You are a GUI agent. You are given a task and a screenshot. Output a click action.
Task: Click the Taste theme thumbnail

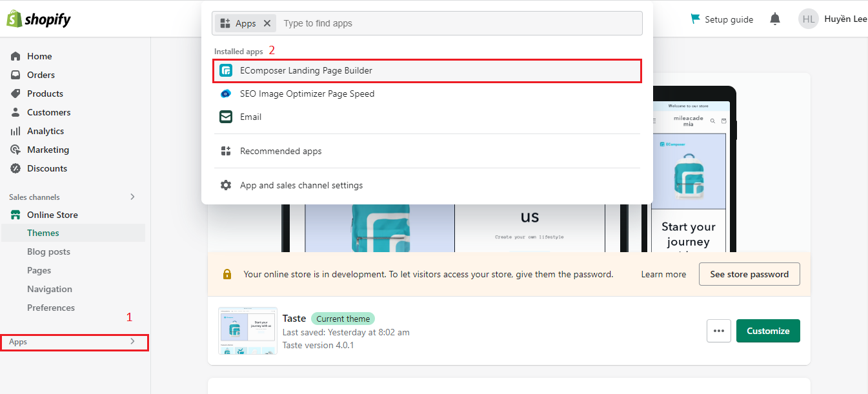248,331
